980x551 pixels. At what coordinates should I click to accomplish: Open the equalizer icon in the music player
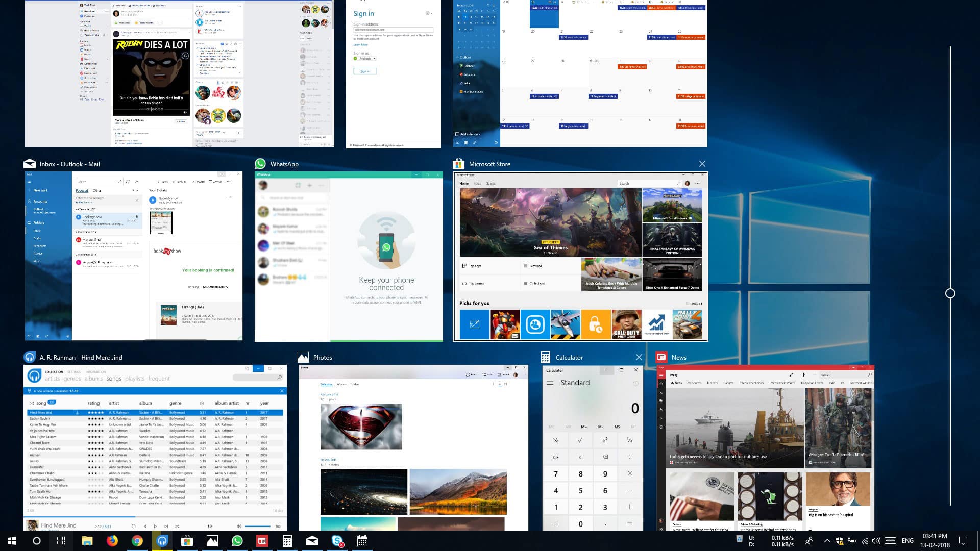[x=210, y=526]
